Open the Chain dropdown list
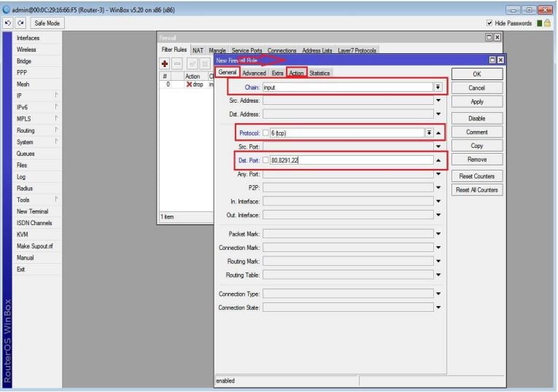This screenshot has height=392, width=558. tap(438, 87)
